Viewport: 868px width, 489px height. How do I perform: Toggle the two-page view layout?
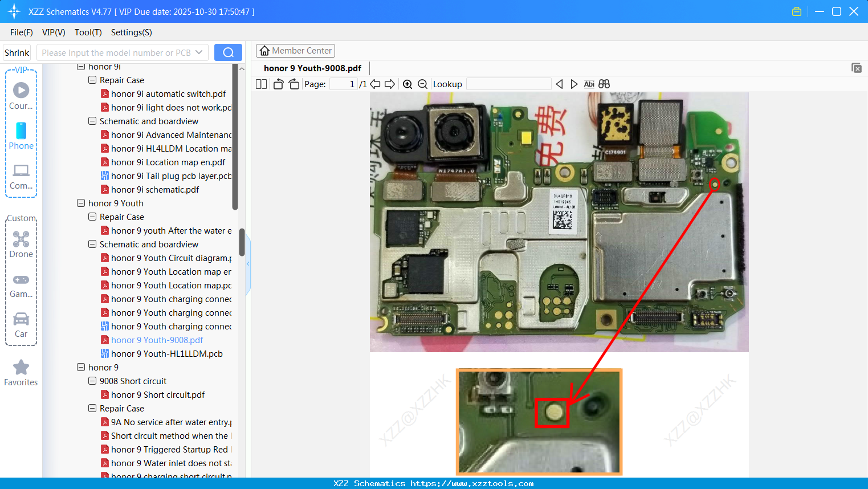click(261, 84)
